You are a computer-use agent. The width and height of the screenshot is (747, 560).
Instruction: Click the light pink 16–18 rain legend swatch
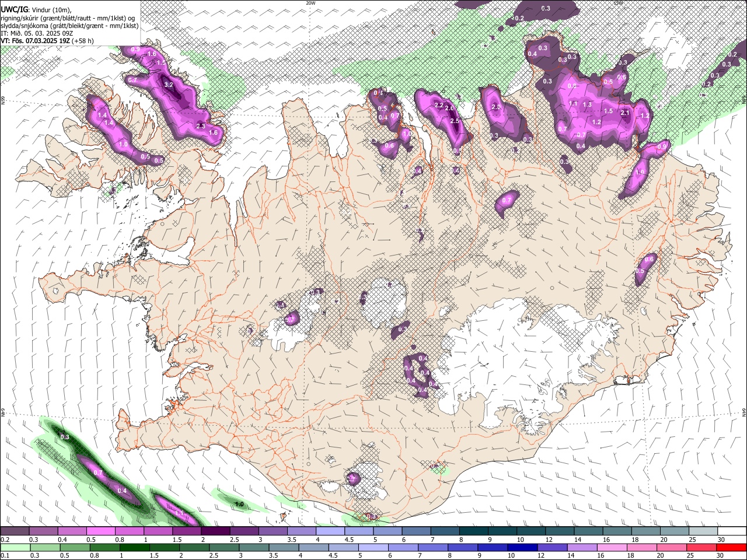612,547
